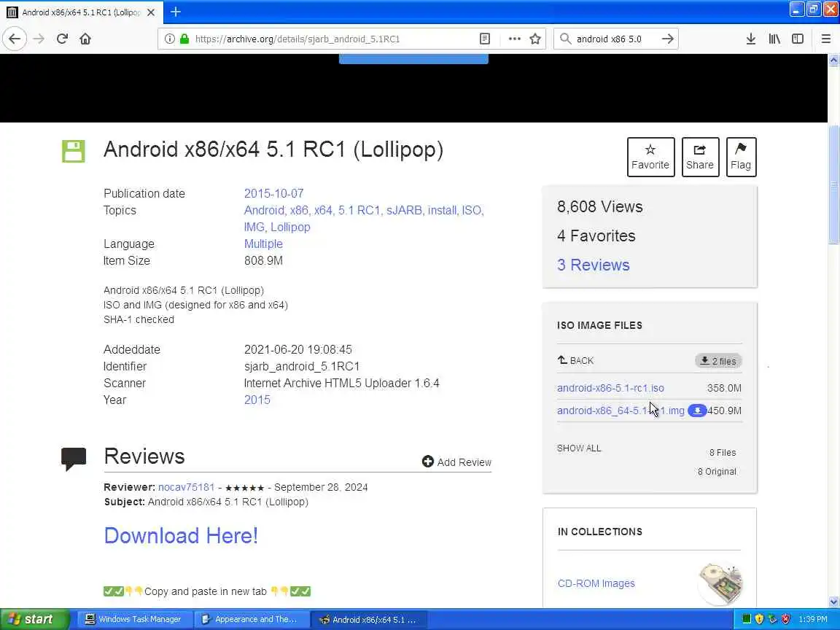Click the red shield tray icon
Screen dimensions: 840x630
pos(785,619)
